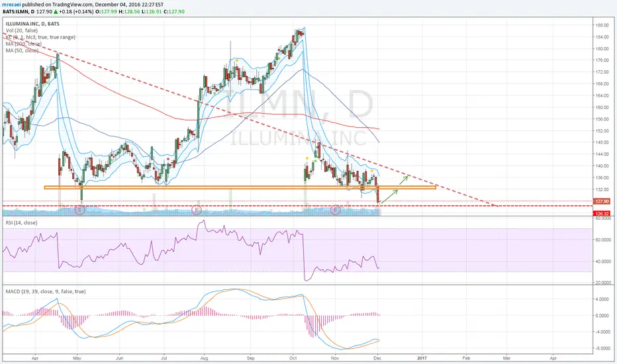Open the mrezaei author profile link

point(13,5)
